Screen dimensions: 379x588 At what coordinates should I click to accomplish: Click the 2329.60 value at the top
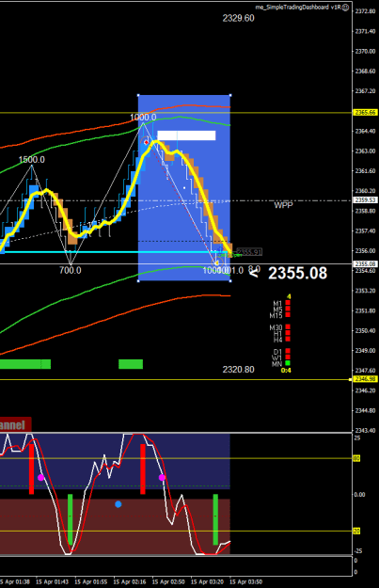click(239, 18)
